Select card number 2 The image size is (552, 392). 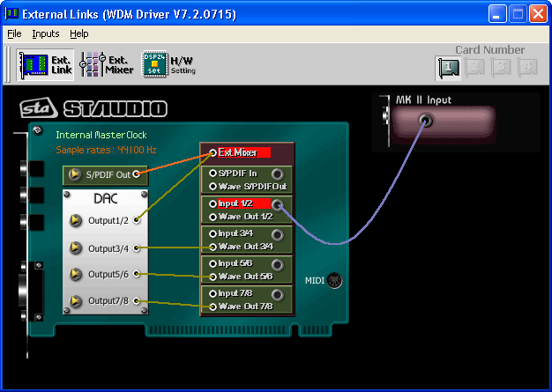(x=474, y=67)
